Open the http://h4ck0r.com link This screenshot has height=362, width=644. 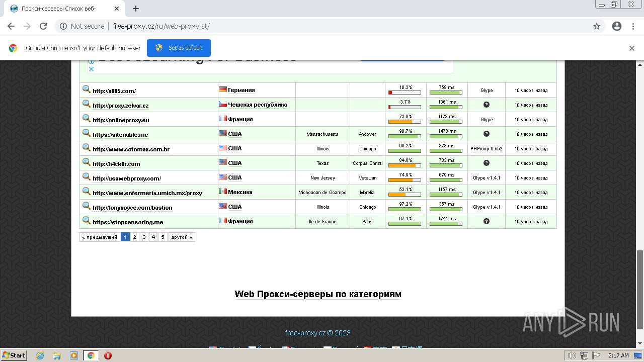pyautogui.click(x=116, y=164)
